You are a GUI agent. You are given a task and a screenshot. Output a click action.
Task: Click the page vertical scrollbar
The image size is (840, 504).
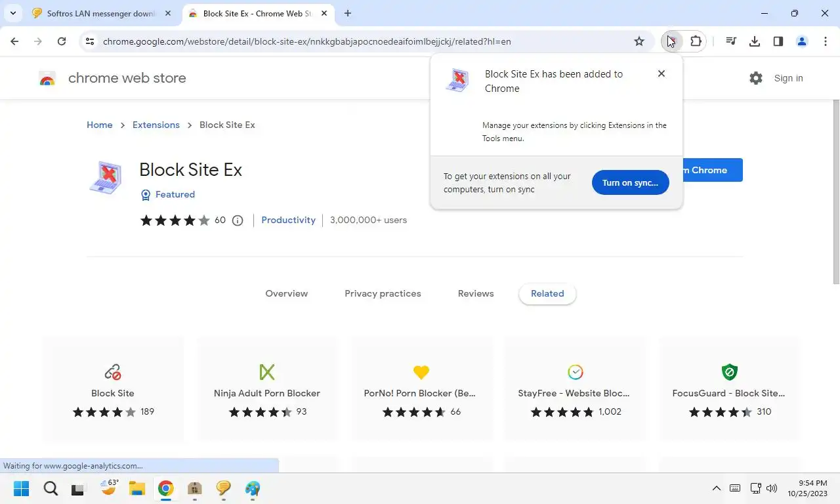pos(836,192)
